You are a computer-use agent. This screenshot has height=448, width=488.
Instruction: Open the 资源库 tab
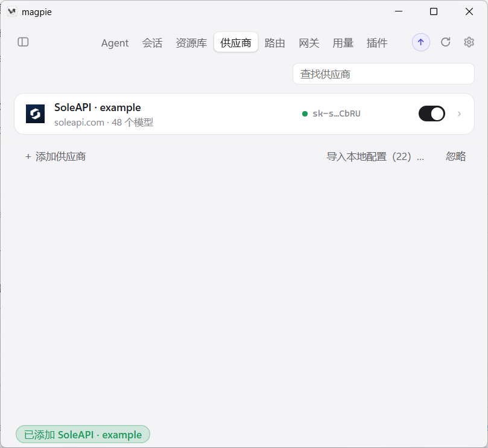[x=191, y=43]
